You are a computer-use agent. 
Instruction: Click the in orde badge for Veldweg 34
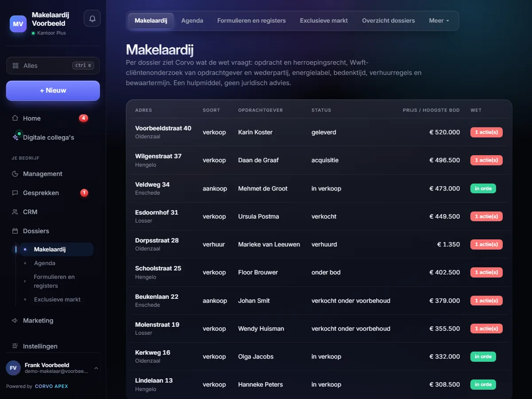coord(483,188)
